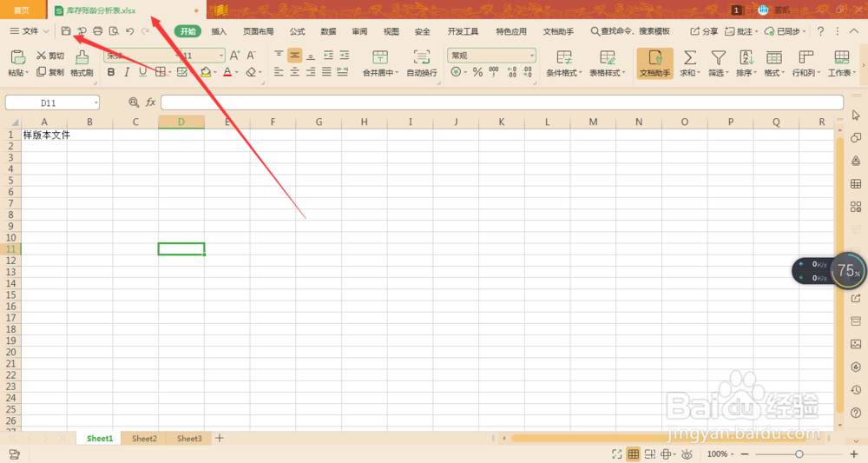868x463 pixels.
Task: Decrease font size with A- icon
Action: [252, 56]
